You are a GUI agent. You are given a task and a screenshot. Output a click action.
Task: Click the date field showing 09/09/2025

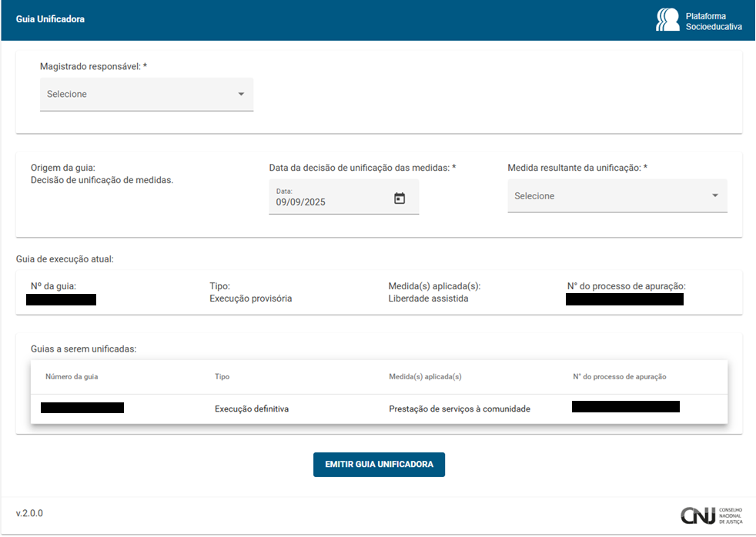[327, 202]
